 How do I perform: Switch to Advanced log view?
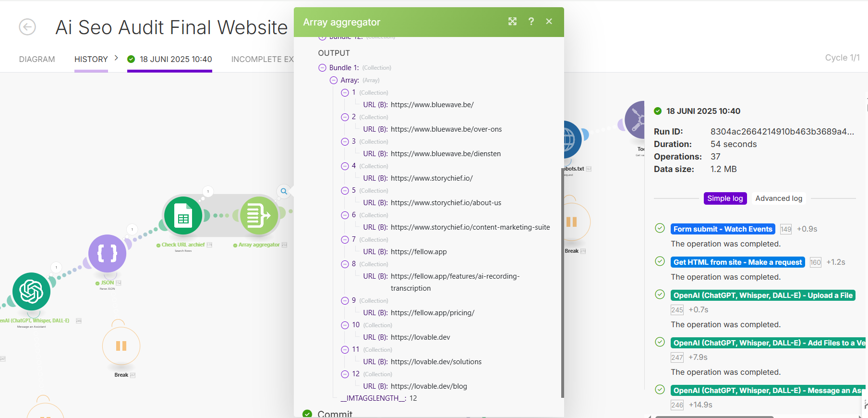click(x=779, y=198)
